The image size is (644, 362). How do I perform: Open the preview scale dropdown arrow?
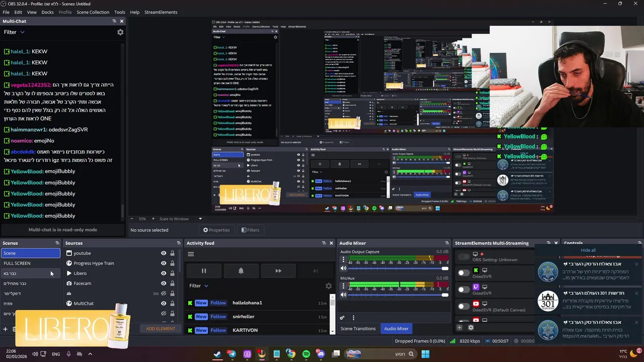pos(200,219)
